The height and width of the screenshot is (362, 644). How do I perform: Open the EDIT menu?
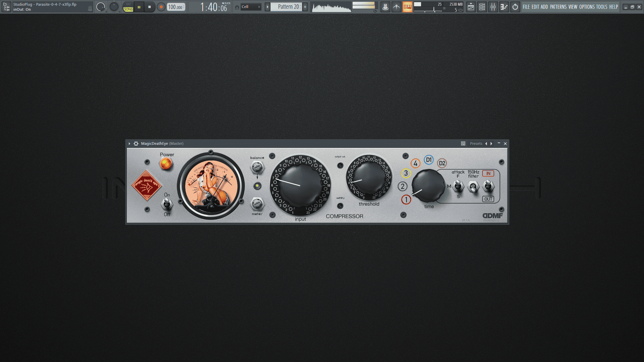[535, 7]
